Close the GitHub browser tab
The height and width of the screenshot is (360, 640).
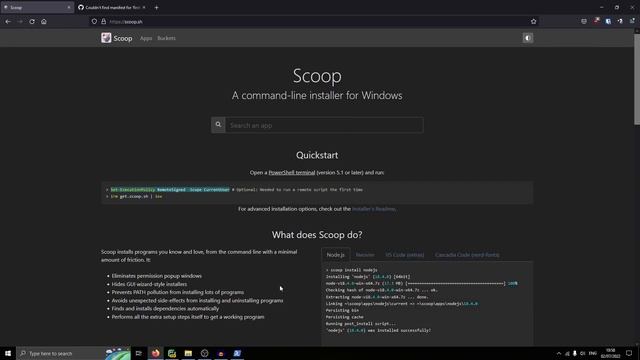(144, 7)
